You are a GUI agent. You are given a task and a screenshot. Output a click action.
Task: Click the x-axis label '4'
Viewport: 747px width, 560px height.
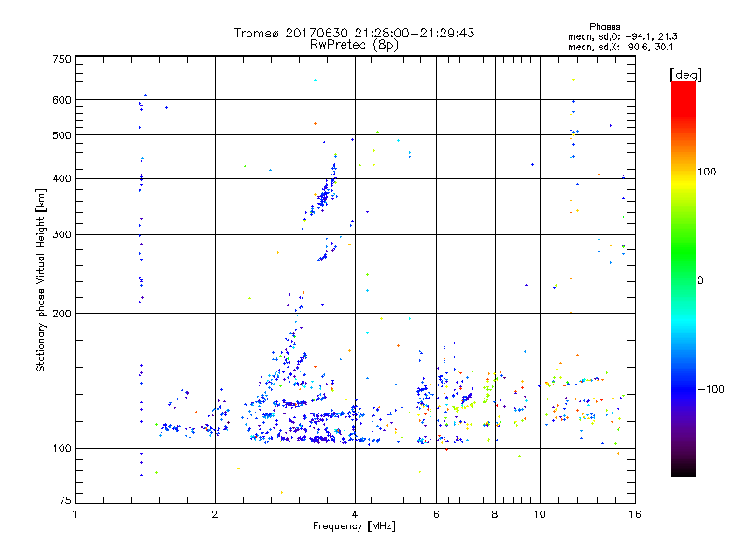355,514
